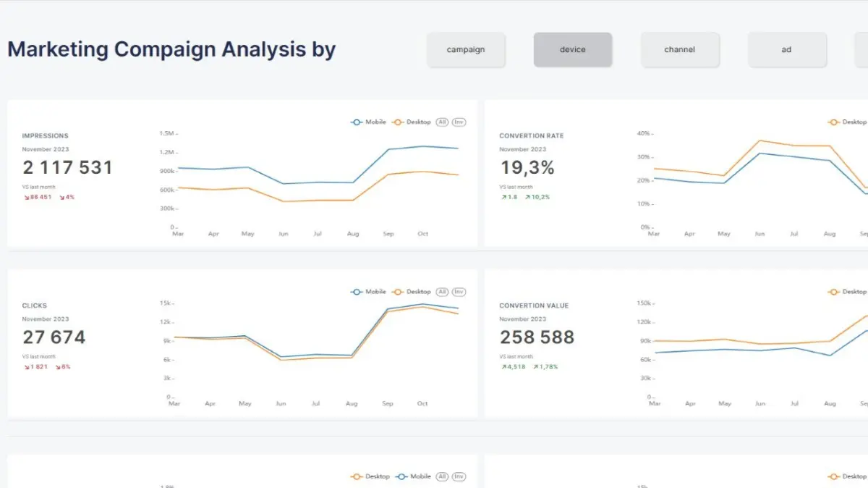
Task: Click Inv in the bottom-left chart legend
Action: pyautogui.click(x=459, y=476)
